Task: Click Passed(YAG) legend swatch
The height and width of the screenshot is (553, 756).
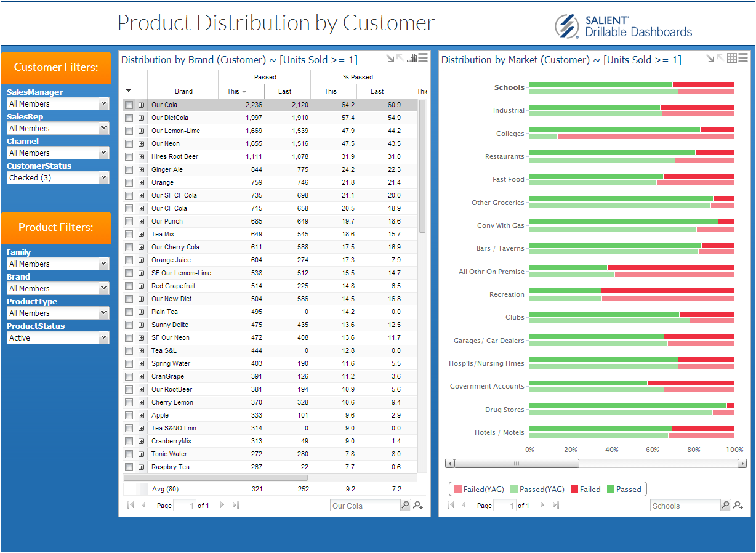Action: (x=514, y=490)
